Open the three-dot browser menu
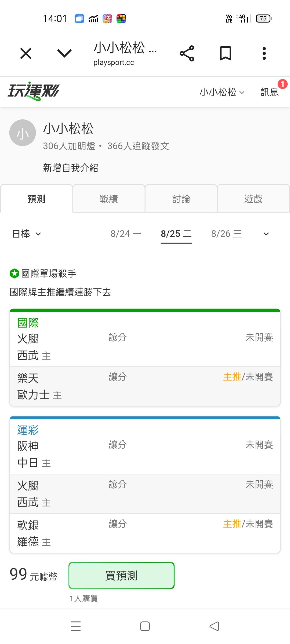Screen dimensions: 290x644 click(264, 53)
